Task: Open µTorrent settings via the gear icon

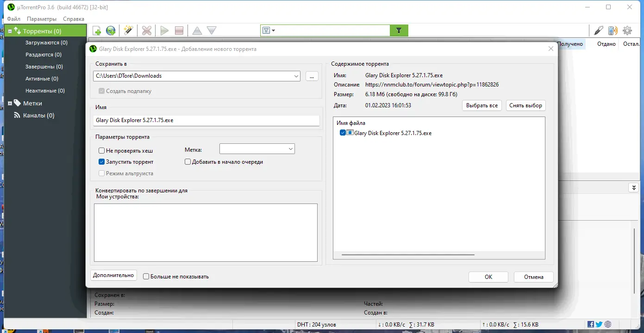Action: coord(627,30)
